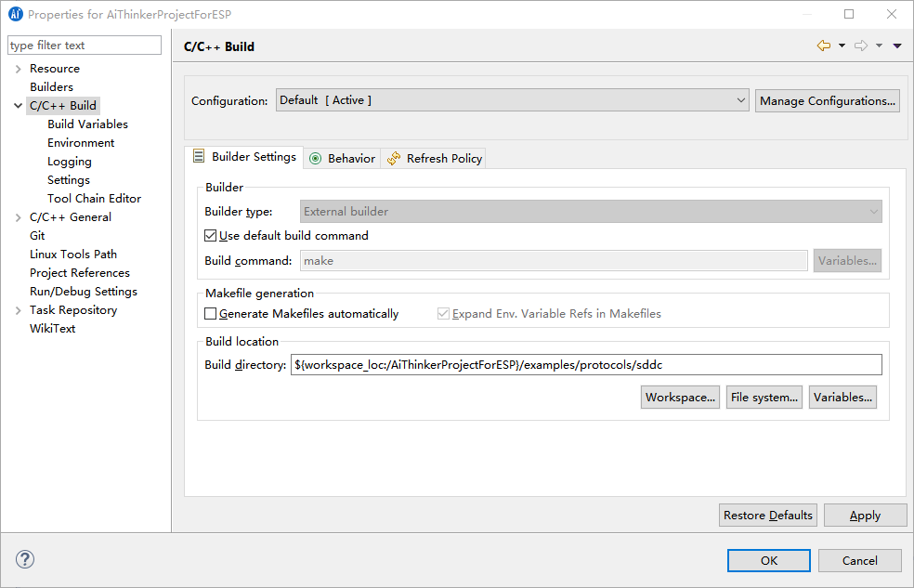Select the Builder Settings tab
This screenshot has height=588, width=914.
[x=244, y=157]
